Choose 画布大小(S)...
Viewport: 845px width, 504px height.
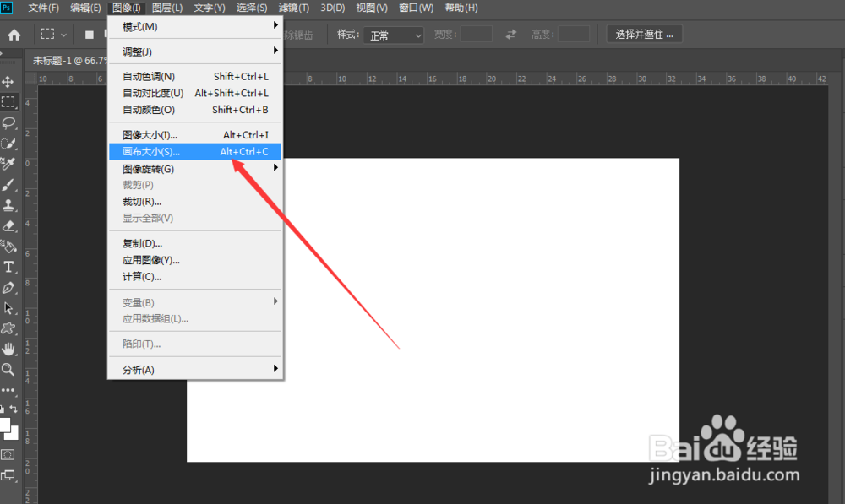click(x=195, y=152)
